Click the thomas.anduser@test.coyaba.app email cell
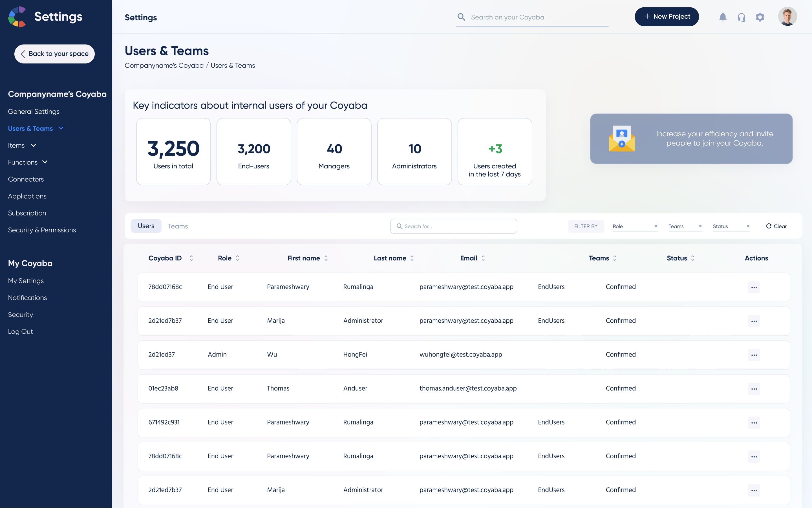 [x=468, y=388]
